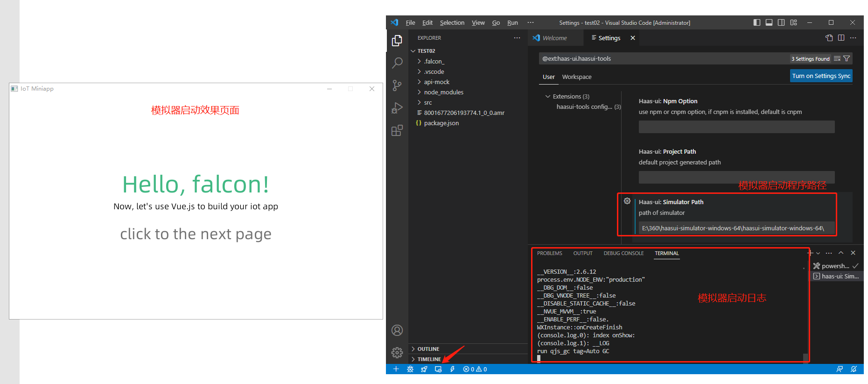
Task: Open the Run menu
Action: coord(512,22)
